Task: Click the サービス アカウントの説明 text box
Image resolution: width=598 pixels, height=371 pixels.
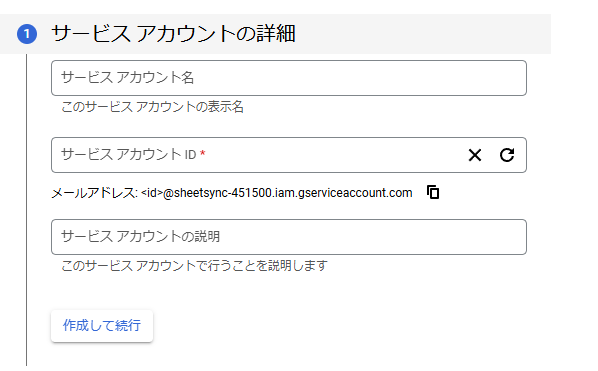Action: (289, 237)
